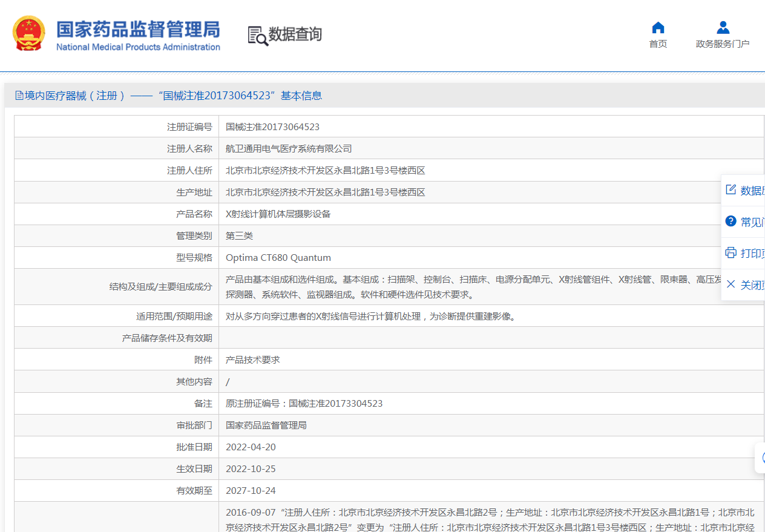This screenshot has width=765, height=532.
Task: Click the 国械注准20173064523 registration number cell
Action: pyautogui.click(x=272, y=127)
